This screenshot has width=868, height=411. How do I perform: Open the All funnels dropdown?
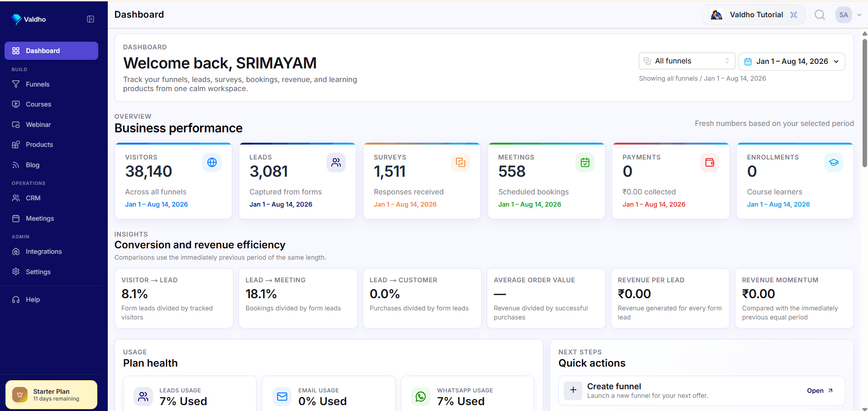pyautogui.click(x=687, y=61)
